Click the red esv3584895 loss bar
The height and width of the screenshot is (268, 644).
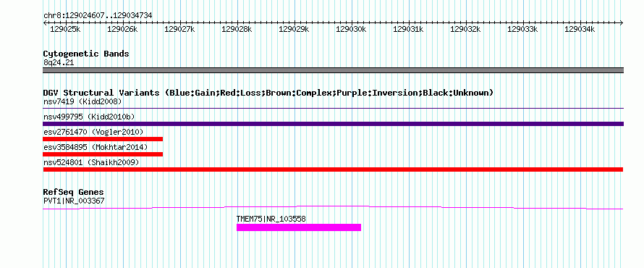click(x=103, y=154)
